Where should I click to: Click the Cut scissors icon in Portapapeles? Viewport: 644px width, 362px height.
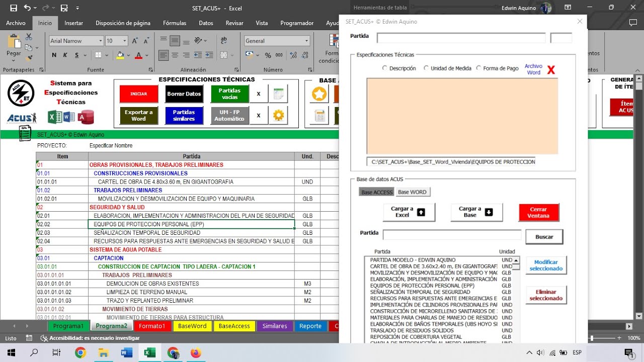point(29,37)
